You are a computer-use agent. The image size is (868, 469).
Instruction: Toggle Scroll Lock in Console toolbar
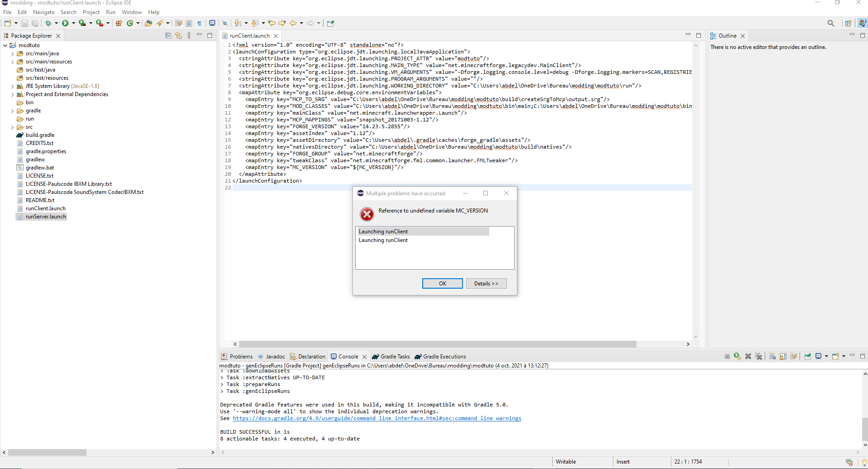click(x=783, y=357)
